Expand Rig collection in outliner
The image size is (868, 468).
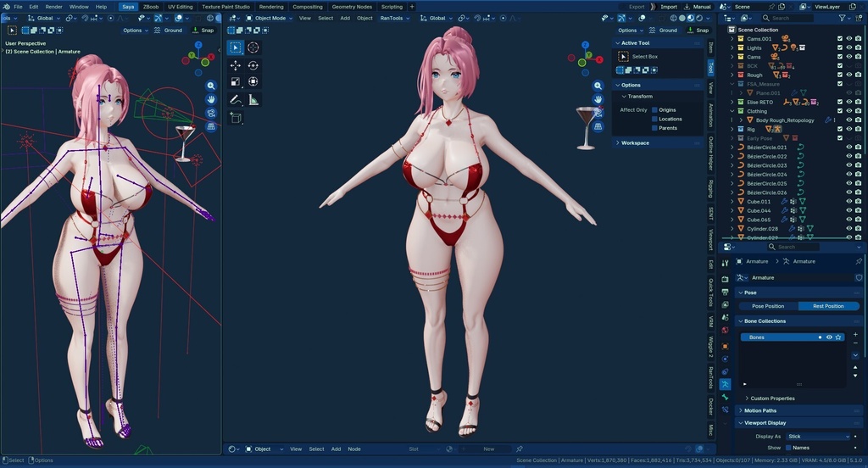pyautogui.click(x=732, y=129)
